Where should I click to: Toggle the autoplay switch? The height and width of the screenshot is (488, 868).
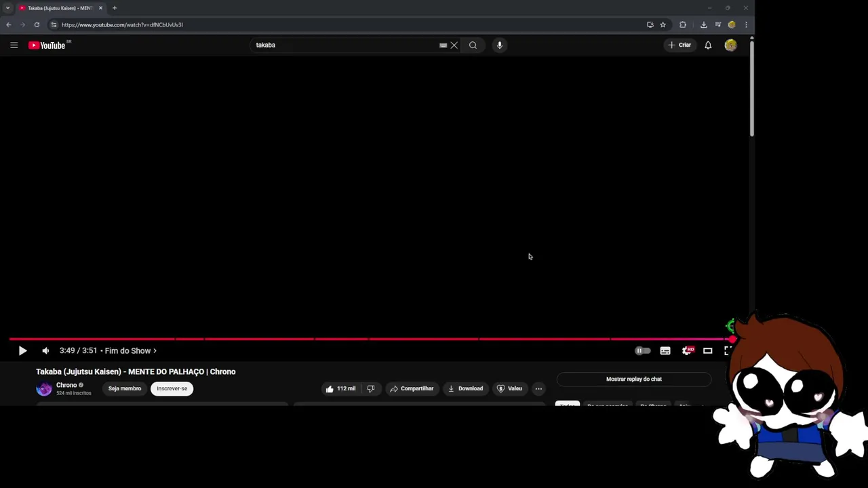coord(642,351)
